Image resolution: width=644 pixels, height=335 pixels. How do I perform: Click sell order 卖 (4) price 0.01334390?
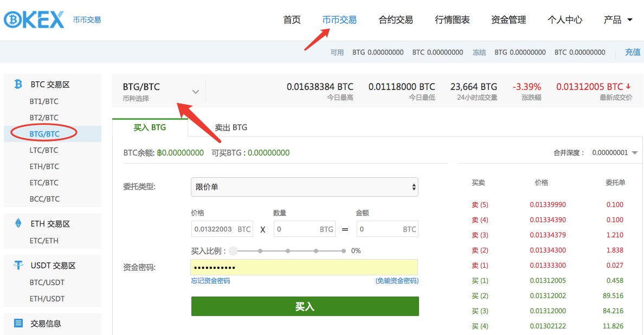pyautogui.click(x=548, y=220)
